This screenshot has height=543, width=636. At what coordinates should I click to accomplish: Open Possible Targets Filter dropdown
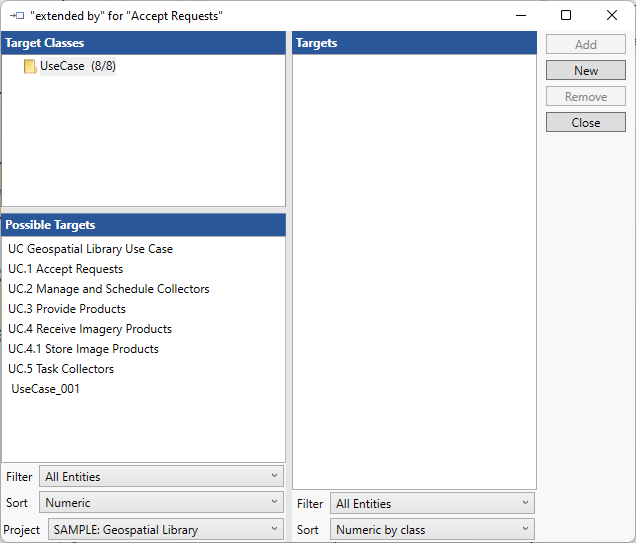[161, 477]
